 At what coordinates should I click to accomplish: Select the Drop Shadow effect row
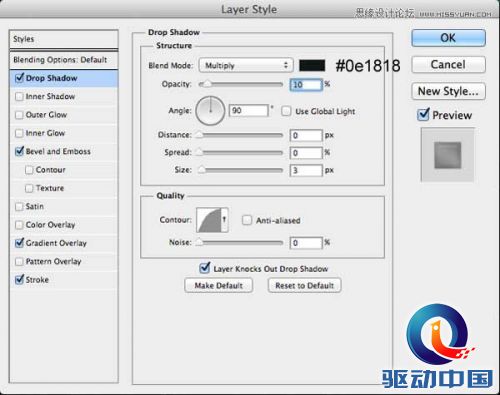64,78
